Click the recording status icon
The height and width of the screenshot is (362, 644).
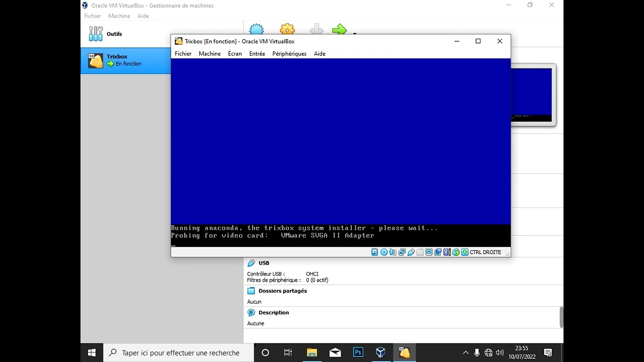tap(438, 252)
